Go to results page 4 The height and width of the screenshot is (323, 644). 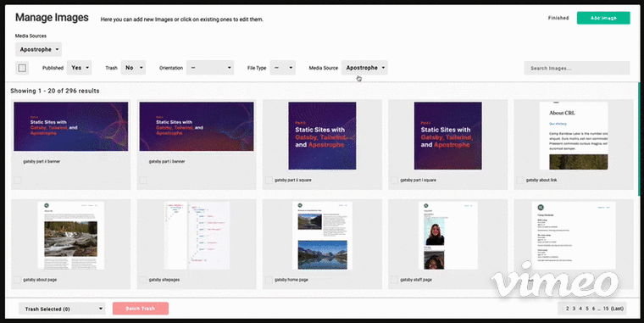pos(580,309)
